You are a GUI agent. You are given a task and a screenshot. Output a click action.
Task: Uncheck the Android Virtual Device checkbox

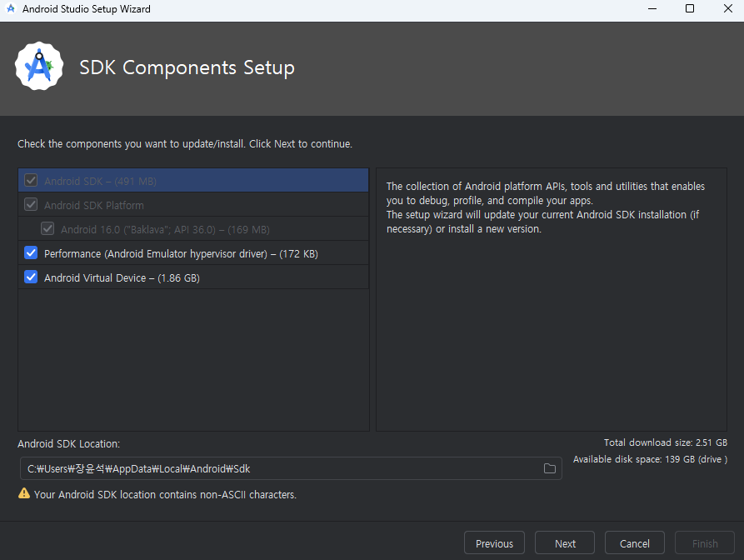31,277
